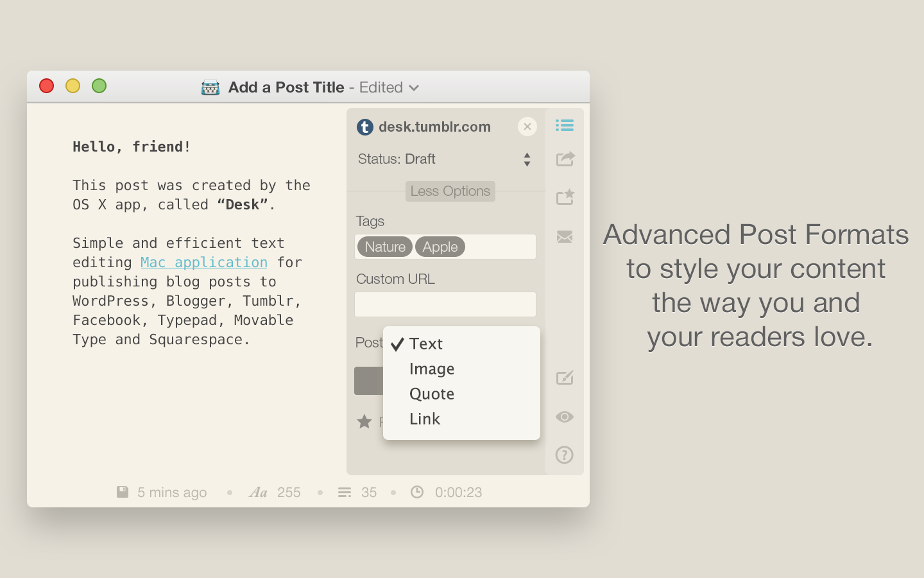Viewport: 924px width, 578px height.
Task: Click the Custom URL label
Action: point(395,279)
